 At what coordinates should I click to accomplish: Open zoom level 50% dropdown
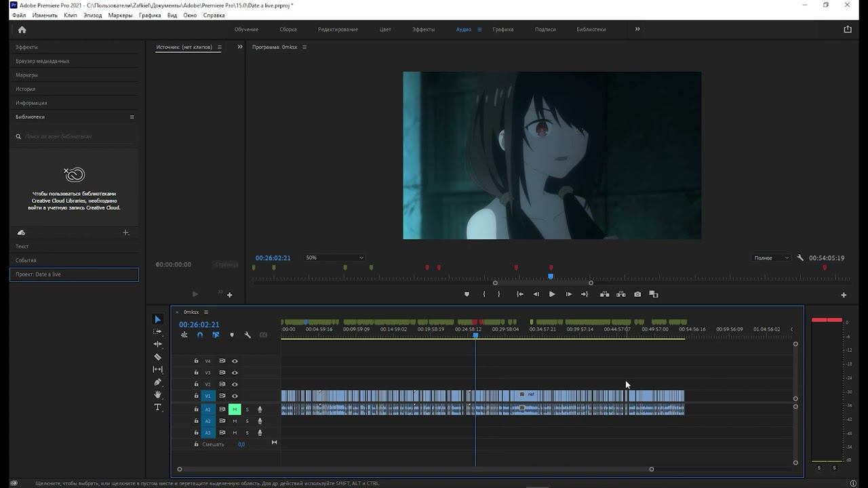pyautogui.click(x=334, y=258)
